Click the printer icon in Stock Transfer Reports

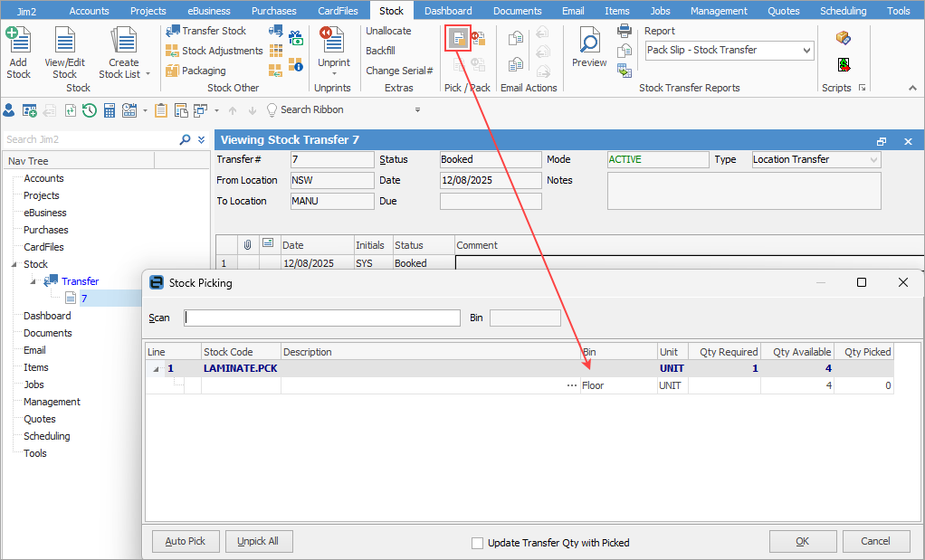point(625,31)
